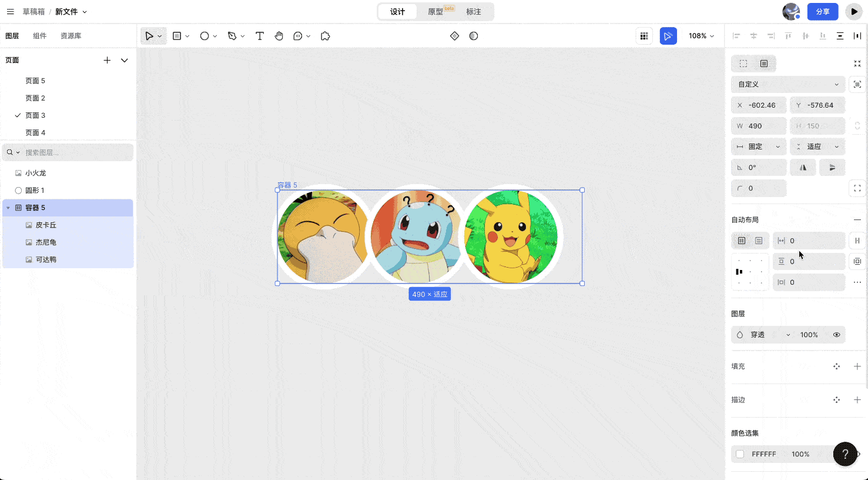Select the Pen tool
This screenshot has width=868, height=480.
pos(232,36)
